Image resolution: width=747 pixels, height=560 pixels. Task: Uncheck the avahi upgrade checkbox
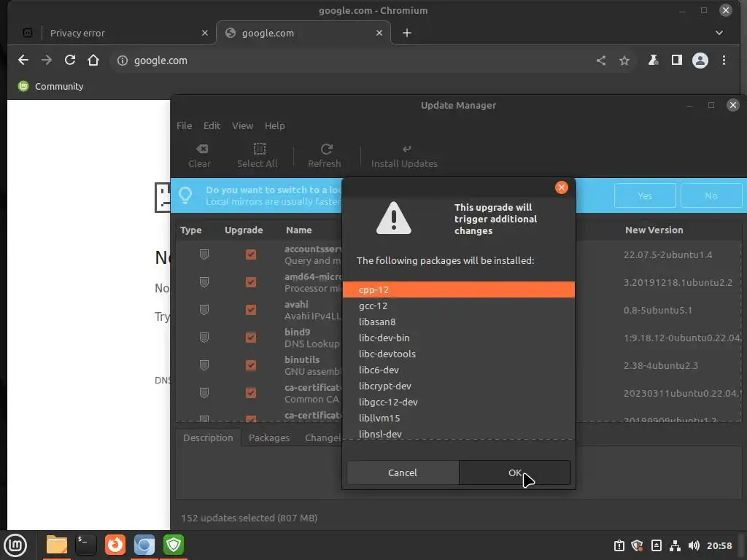(251, 310)
